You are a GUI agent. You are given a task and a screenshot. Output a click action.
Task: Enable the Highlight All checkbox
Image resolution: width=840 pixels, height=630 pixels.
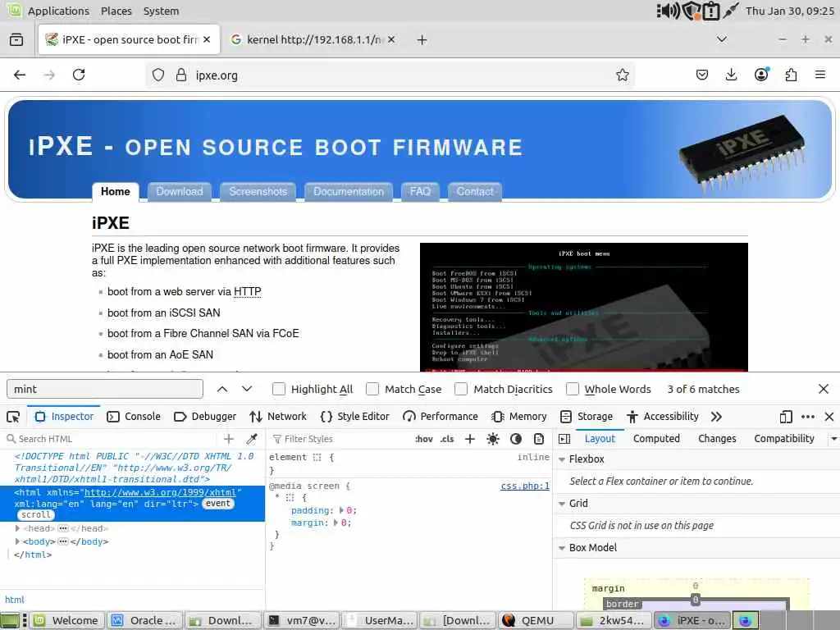pos(279,389)
